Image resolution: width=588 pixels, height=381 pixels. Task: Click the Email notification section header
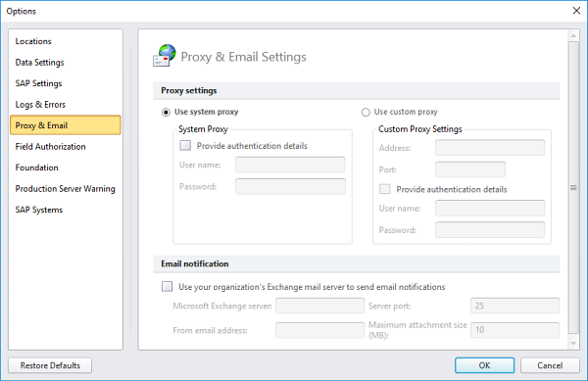click(x=357, y=263)
